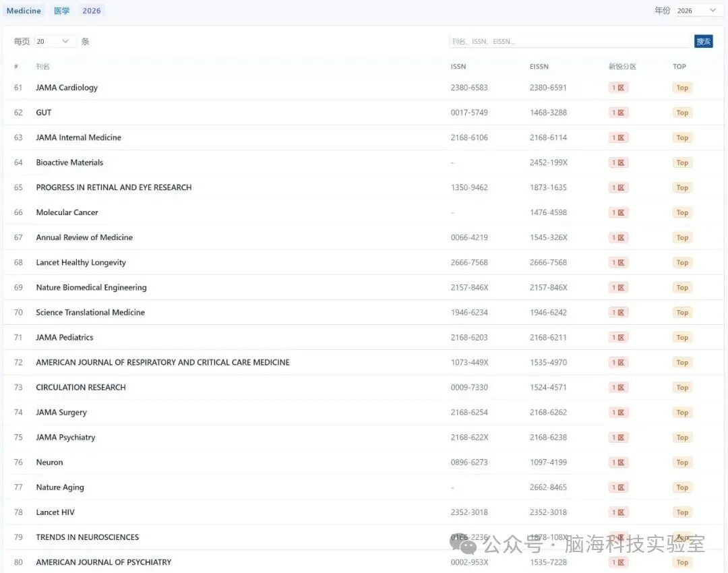
Task: Click ISSN 0002-953X cell
Action: [x=469, y=562]
